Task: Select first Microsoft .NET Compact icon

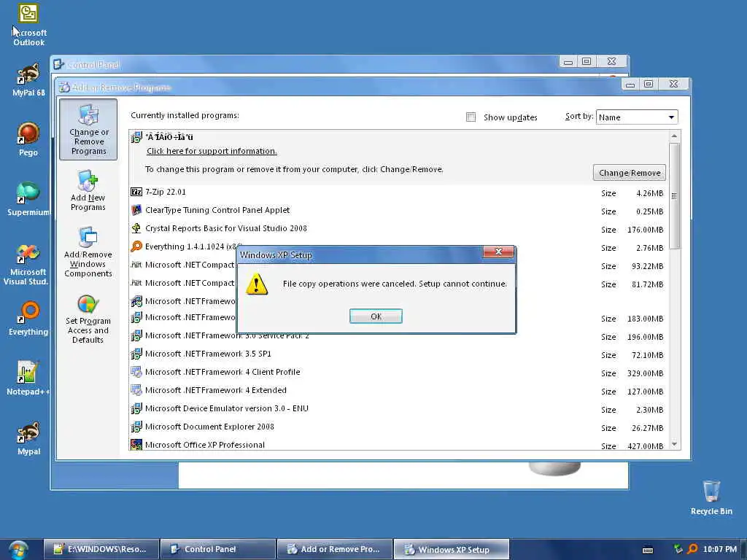Action: coord(136,265)
